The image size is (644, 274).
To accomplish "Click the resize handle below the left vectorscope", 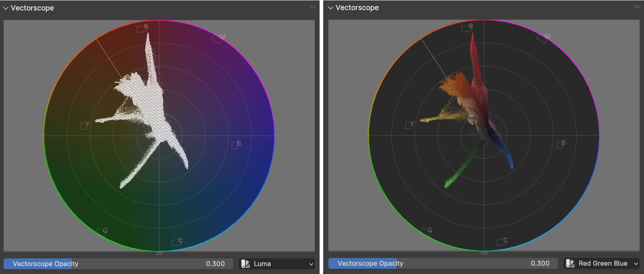I will [x=159, y=253].
